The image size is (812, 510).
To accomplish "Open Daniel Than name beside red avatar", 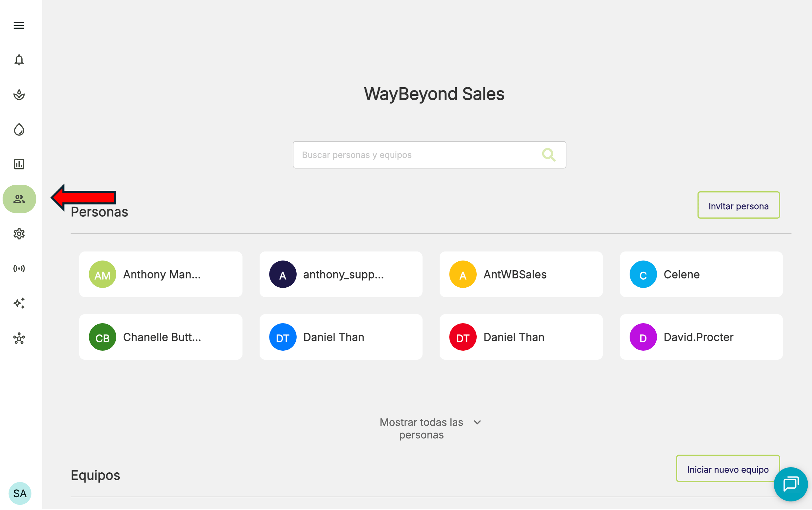I will tap(514, 337).
